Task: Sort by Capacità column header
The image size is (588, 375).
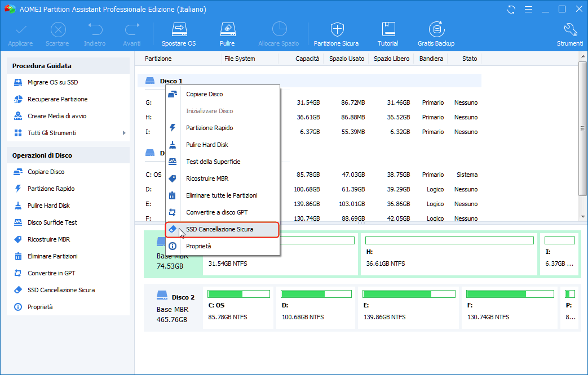Action: pos(307,59)
